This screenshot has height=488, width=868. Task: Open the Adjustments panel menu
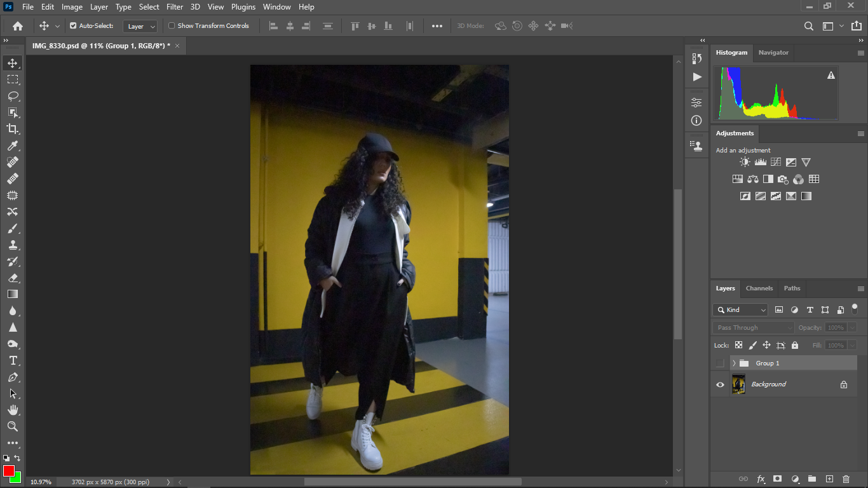click(x=861, y=133)
